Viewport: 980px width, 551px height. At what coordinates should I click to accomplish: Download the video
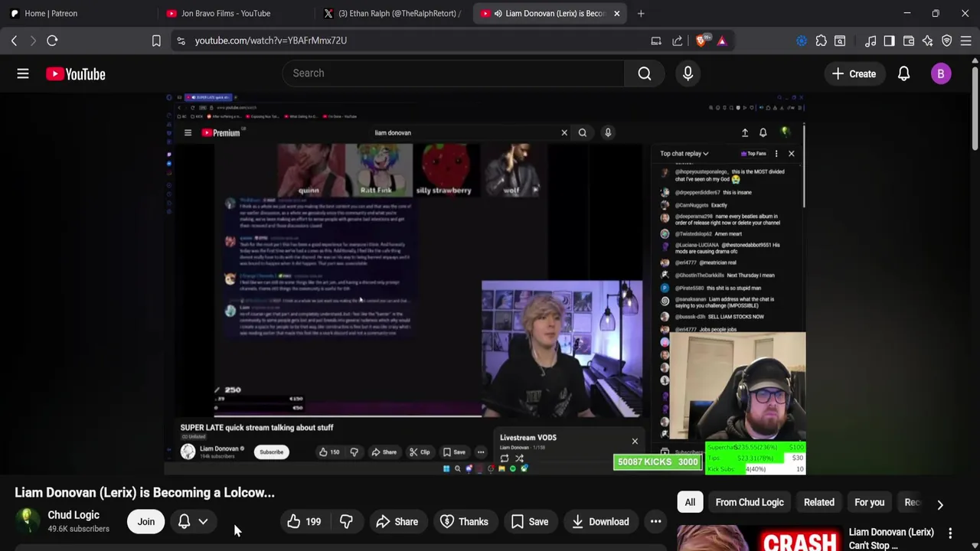coord(600,522)
